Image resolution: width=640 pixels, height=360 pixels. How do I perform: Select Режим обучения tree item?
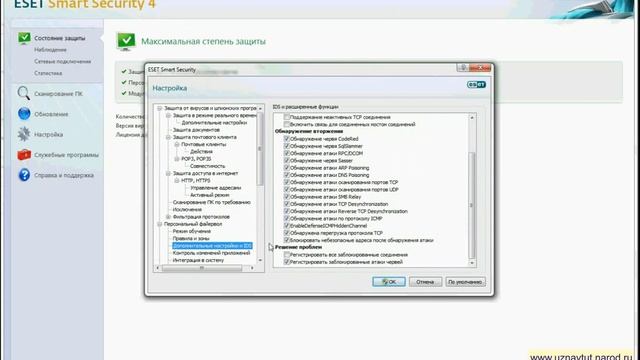click(192, 231)
